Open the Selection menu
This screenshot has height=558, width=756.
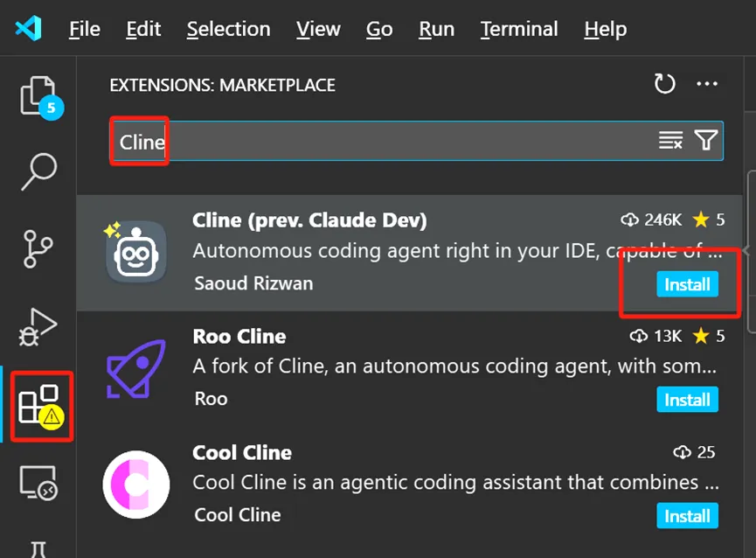coord(228,29)
